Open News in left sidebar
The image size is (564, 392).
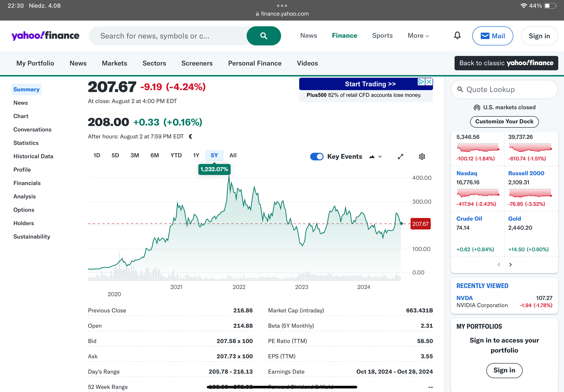pyautogui.click(x=20, y=103)
